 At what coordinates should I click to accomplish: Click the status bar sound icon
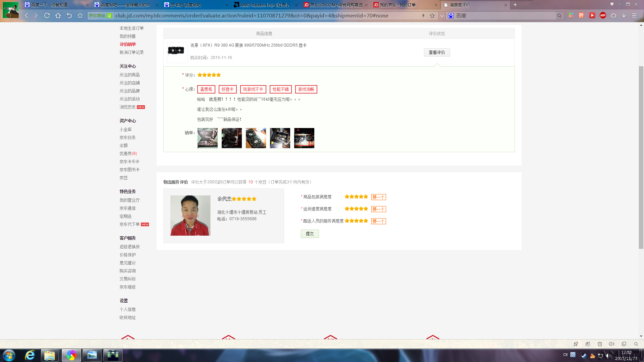click(611, 344)
